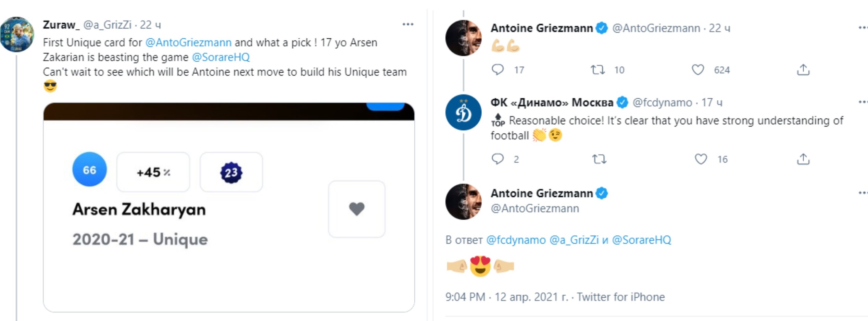Image resolution: width=868 pixels, height=321 pixels.
Task: Retweet Antoine Griezmann's flexed-arms tweet
Action: coord(597,70)
